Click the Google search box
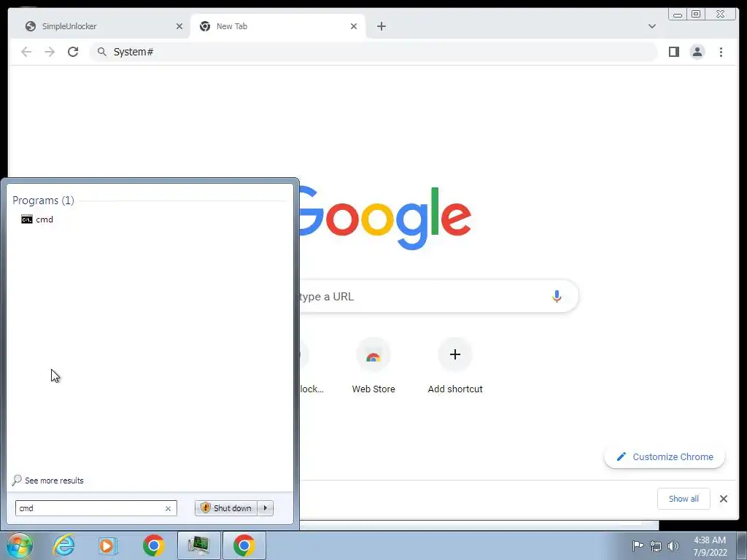 click(438, 296)
